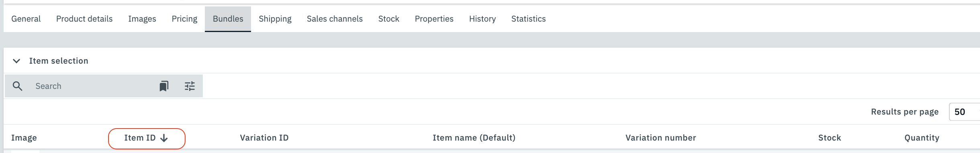Open the filter settings tune icon
Image resolution: width=980 pixels, height=153 pixels.
point(190,86)
